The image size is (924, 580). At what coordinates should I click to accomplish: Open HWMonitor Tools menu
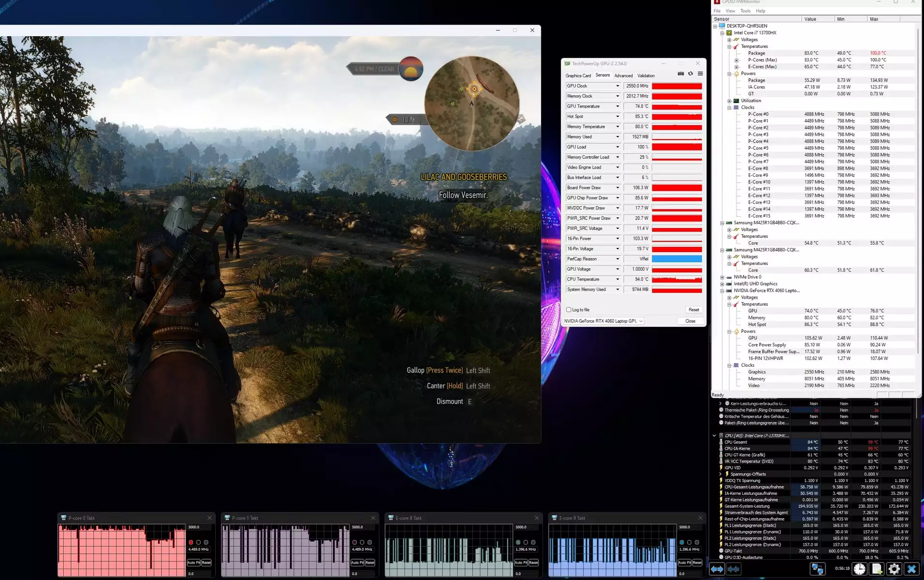click(746, 11)
